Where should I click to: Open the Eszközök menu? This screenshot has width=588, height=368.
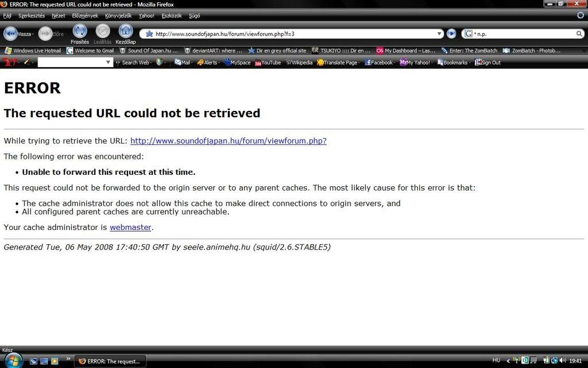click(172, 16)
